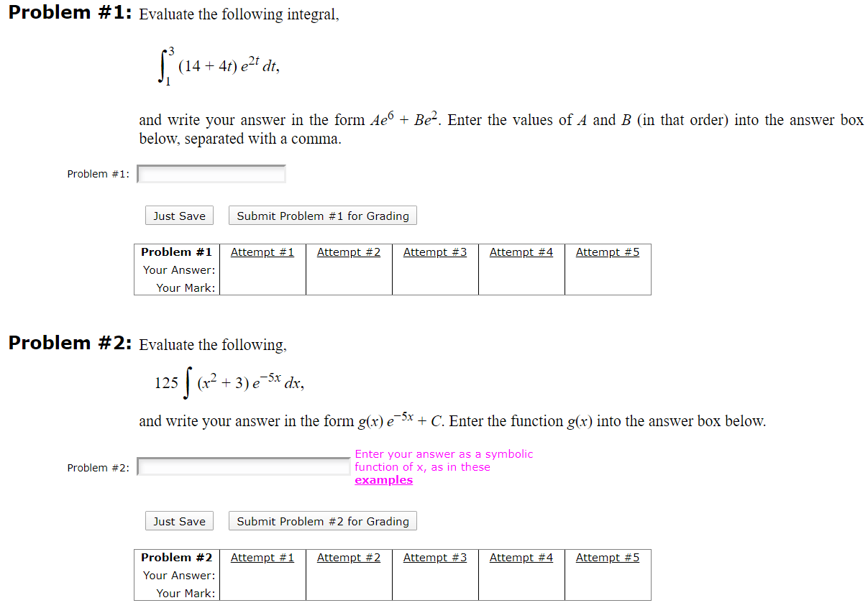868x608 pixels.
Task: Click Just Save under Problem #2
Action: tap(178, 520)
